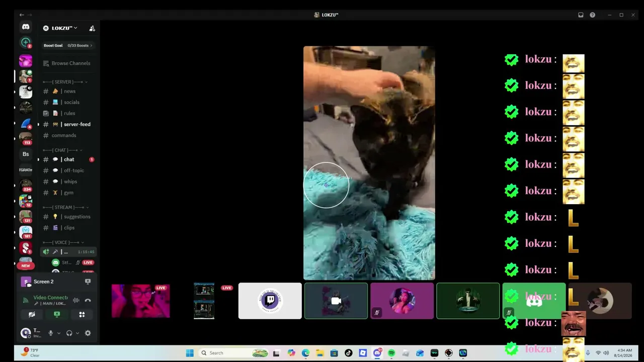Open the off-topic channel

click(68, 170)
